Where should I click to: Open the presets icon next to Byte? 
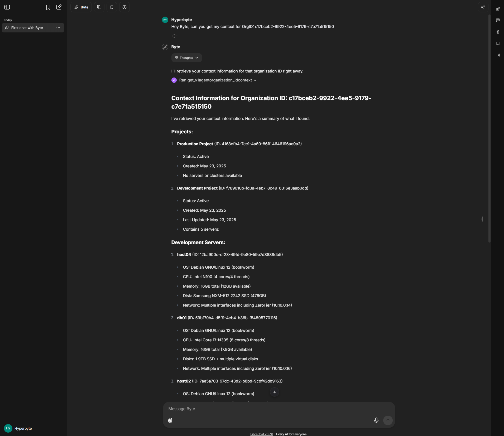(99, 7)
